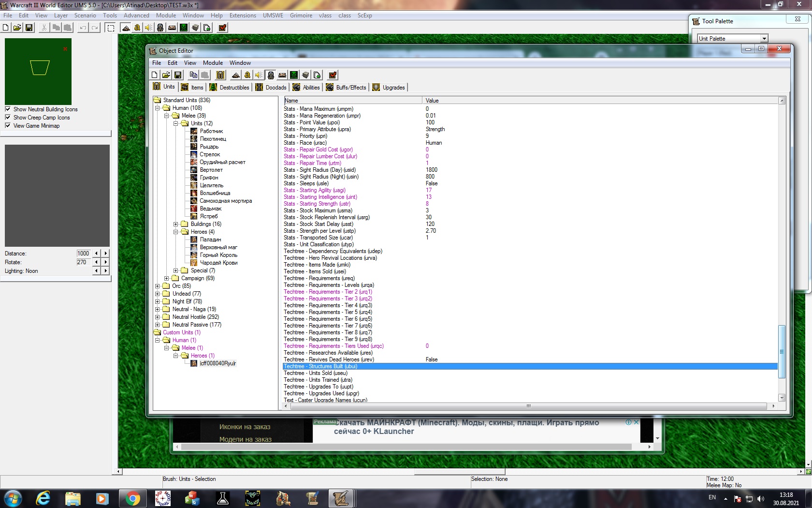Open Campaign Editor from main World Editor toolbar
This screenshot has width=812, height=508.
(x=172, y=28)
